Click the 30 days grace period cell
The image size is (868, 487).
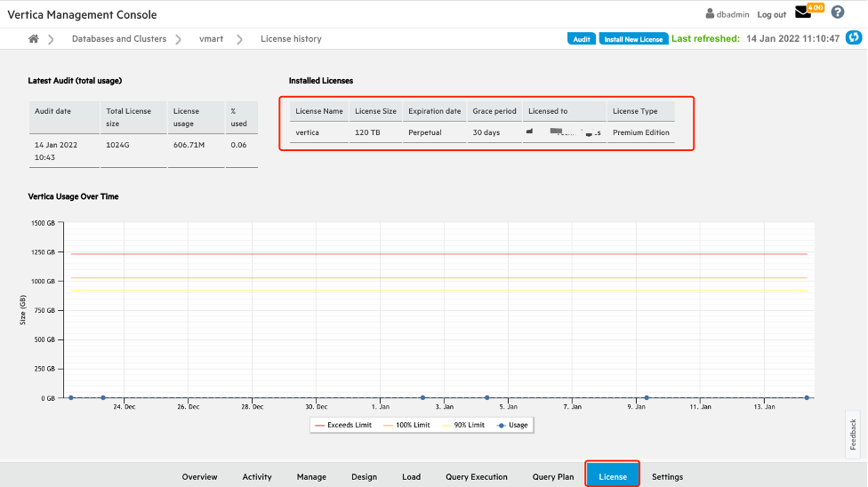[x=494, y=132]
